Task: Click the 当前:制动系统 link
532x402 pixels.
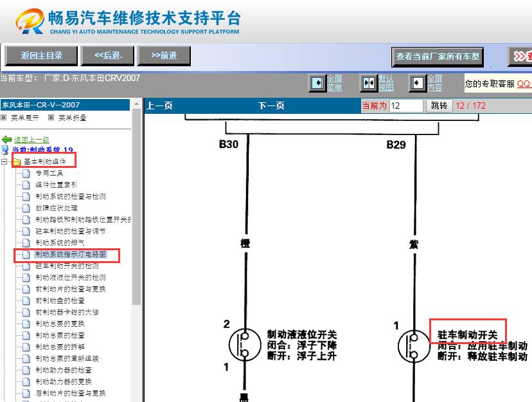Action: [42, 150]
